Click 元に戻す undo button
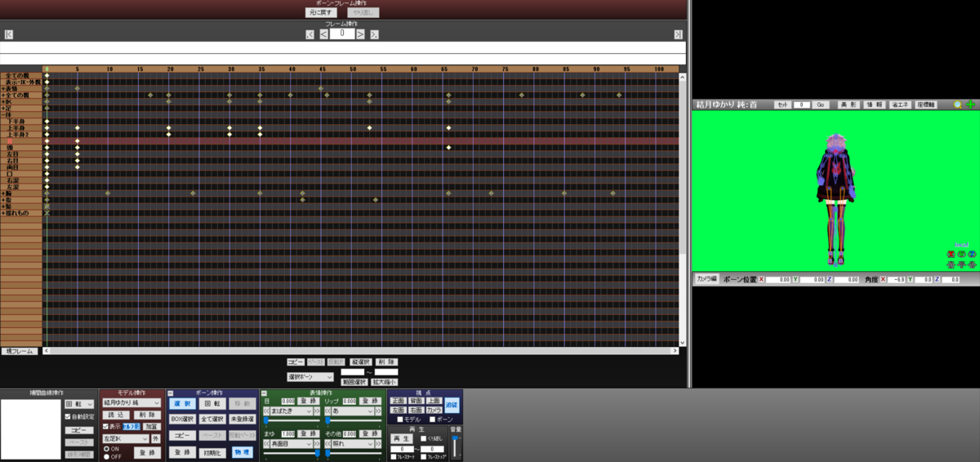The image size is (980, 462). (x=322, y=12)
